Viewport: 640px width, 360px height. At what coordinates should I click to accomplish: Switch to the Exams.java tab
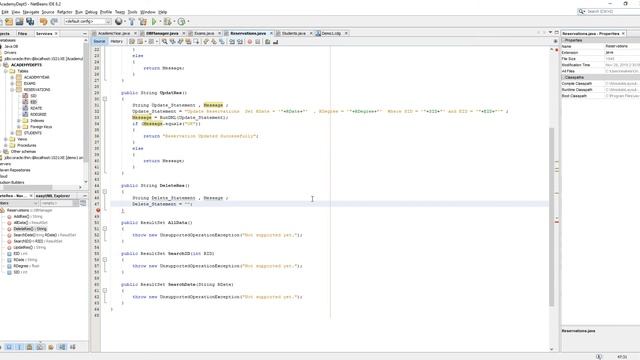click(x=204, y=33)
